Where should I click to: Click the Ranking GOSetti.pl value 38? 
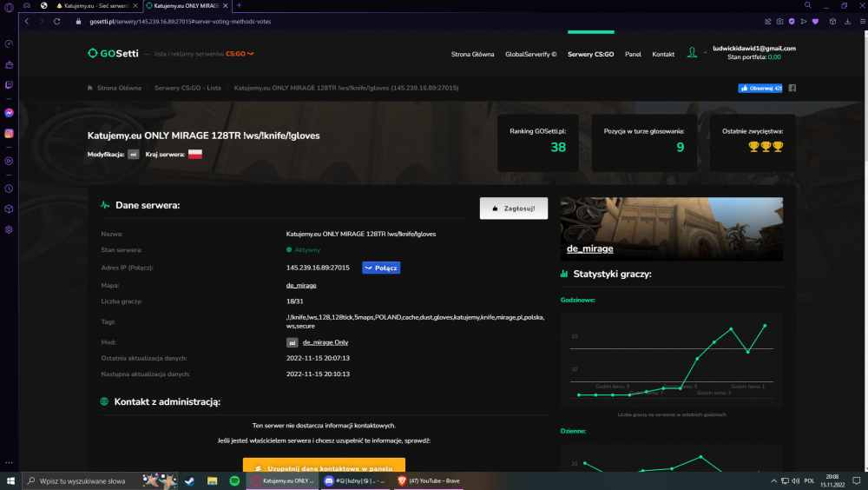[x=558, y=148]
